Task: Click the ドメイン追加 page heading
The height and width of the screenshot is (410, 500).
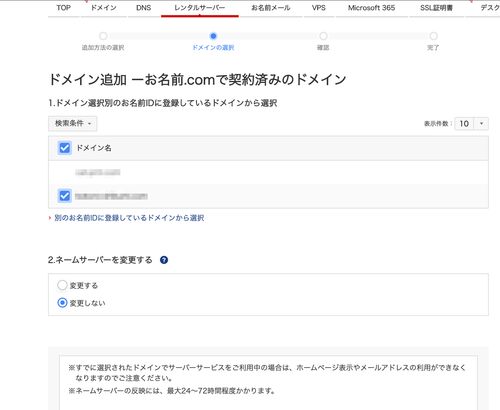Action: pyautogui.click(x=197, y=80)
